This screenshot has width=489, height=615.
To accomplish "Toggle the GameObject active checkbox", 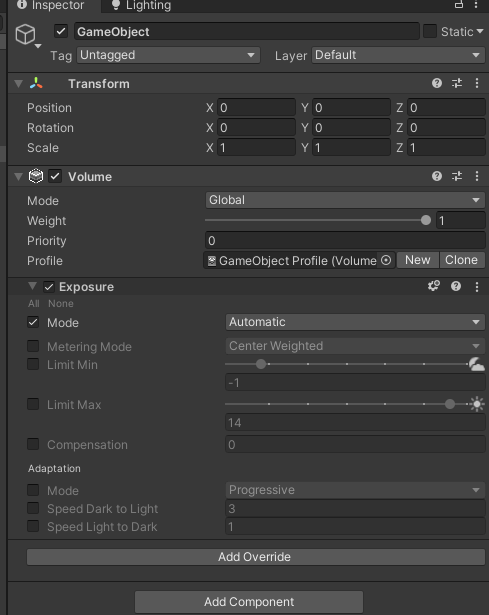I will (61, 31).
